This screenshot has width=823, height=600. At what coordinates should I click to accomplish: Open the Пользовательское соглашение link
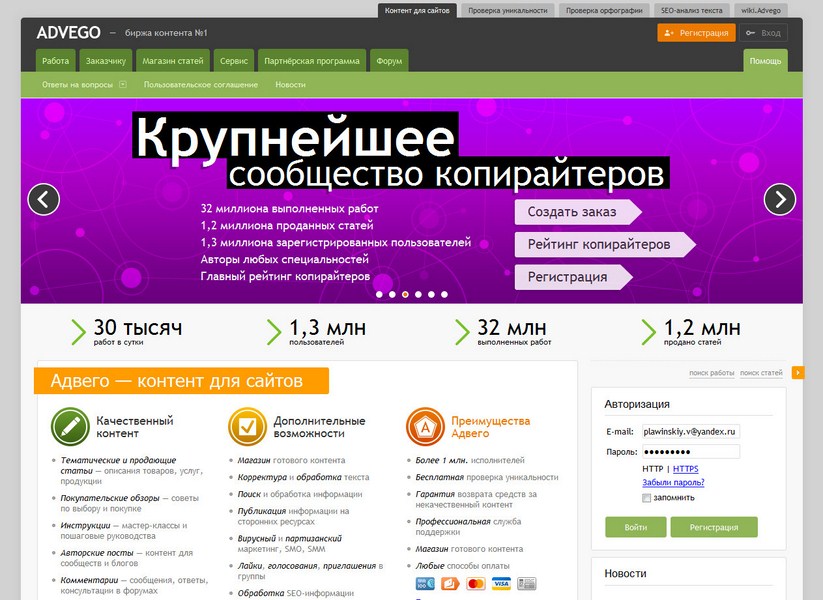[x=201, y=85]
